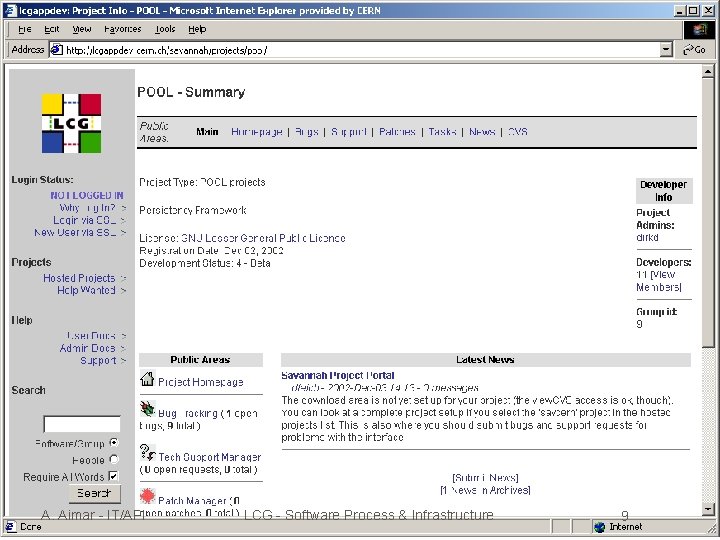Viewport: 720px width, 540px height.
Task: Open the View menu
Action: (82, 29)
